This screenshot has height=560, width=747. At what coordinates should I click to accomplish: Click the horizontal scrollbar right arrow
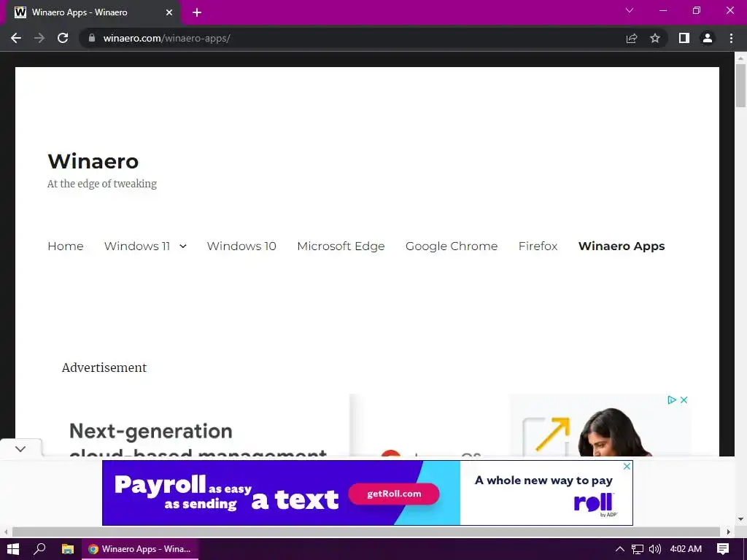[729, 532]
